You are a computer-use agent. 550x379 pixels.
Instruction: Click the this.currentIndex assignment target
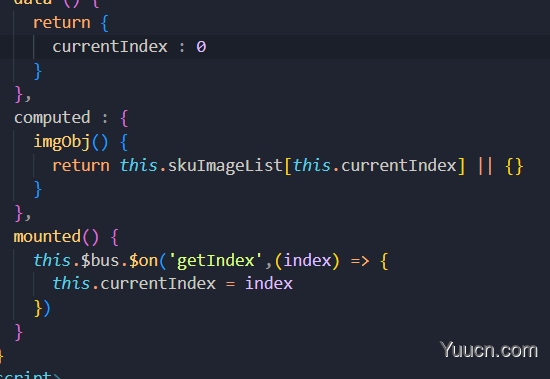(x=134, y=284)
